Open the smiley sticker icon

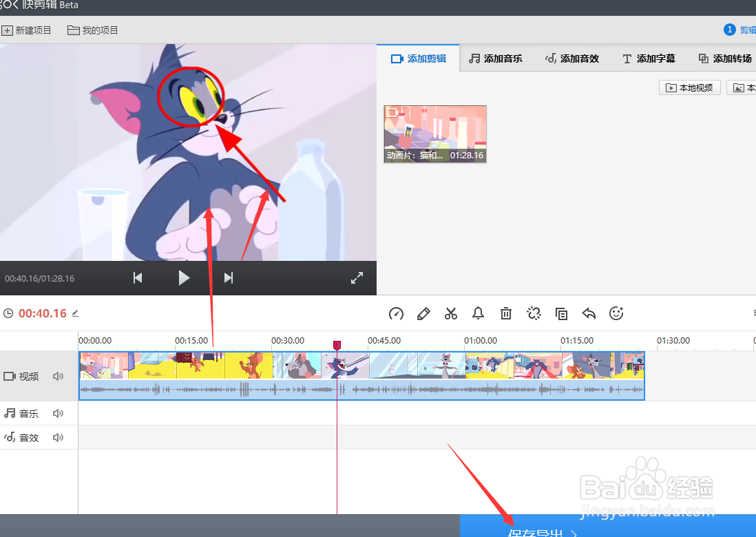616,313
